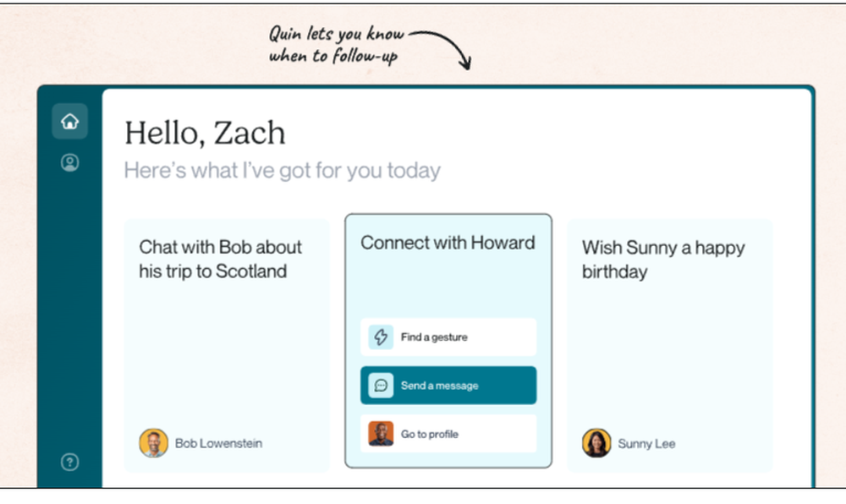Click the Here's what I've got subtitle
Screen dimensions: 846x504
pyautogui.click(x=283, y=170)
